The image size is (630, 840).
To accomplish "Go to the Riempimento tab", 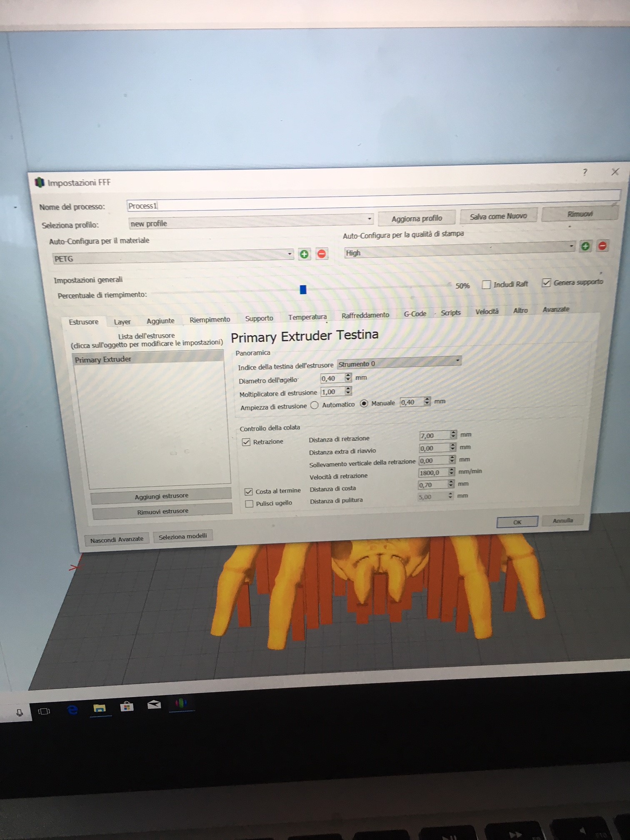I will click(210, 320).
